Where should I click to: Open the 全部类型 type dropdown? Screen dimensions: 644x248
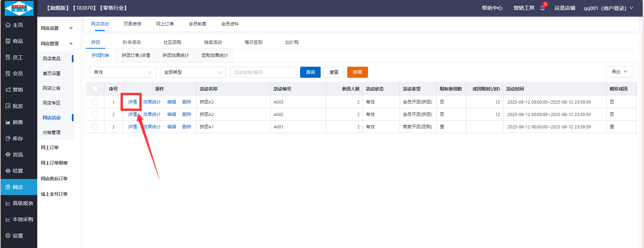(x=193, y=72)
